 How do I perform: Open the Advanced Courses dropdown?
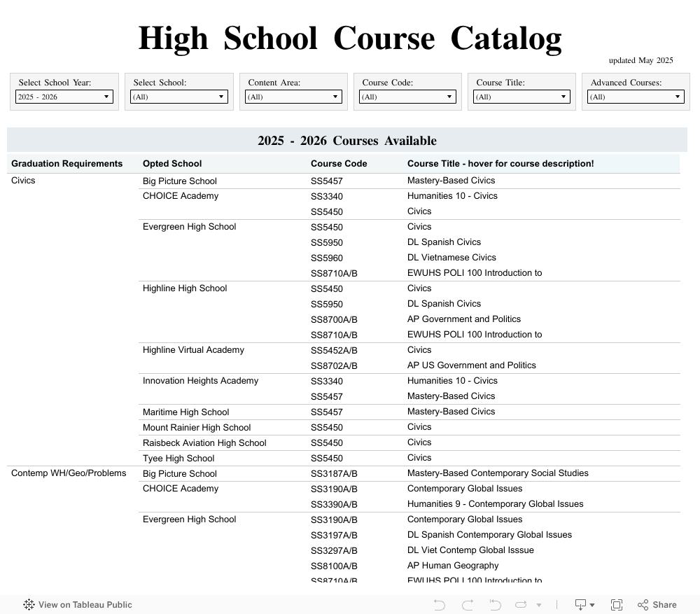pos(636,97)
